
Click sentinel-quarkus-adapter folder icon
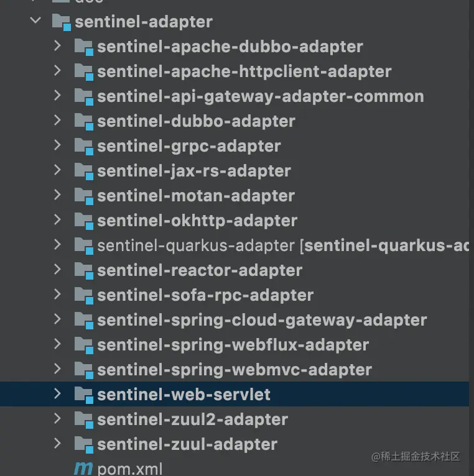click(83, 246)
